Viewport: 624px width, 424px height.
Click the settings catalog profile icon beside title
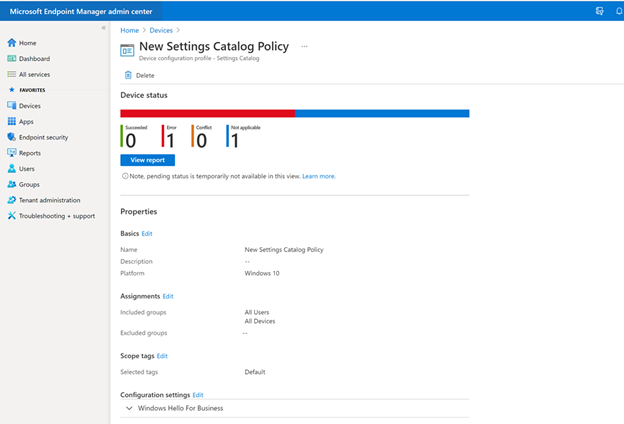[x=127, y=51]
